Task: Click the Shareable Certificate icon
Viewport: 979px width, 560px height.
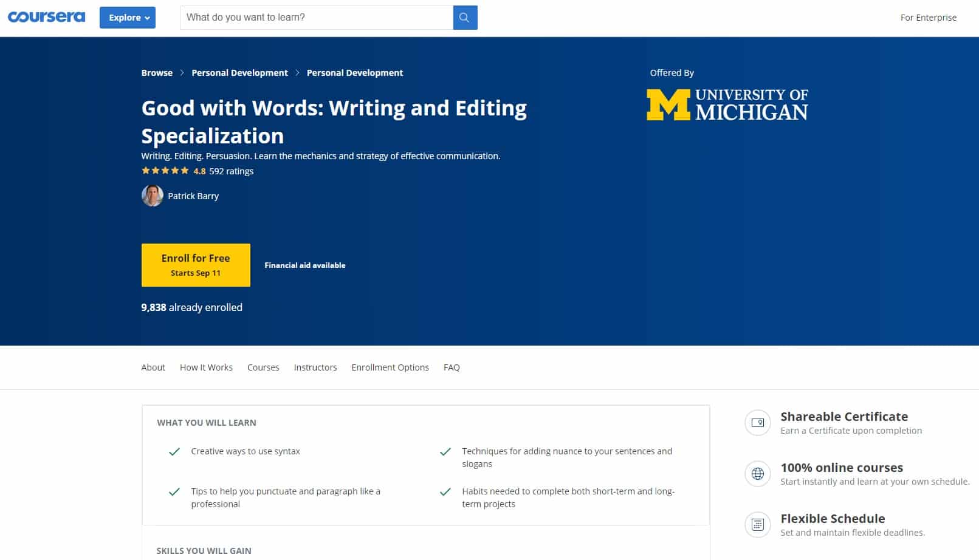Action: (758, 423)
